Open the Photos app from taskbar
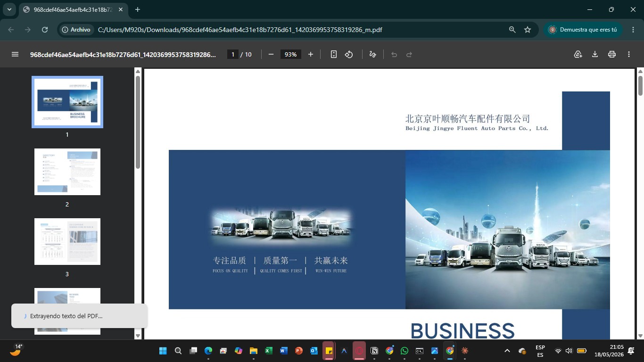Image resolution: width=644 pixels, height=362 pixels. tap(435, 351)
